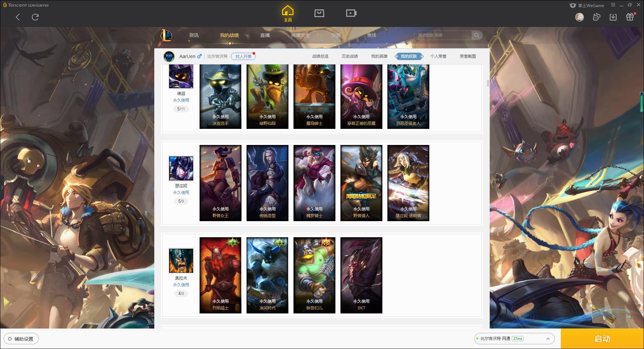Image resolution: width=644 pixels, height=349 pixels.
Task: Refresh the page with reload icon
Action: [35, 17]
